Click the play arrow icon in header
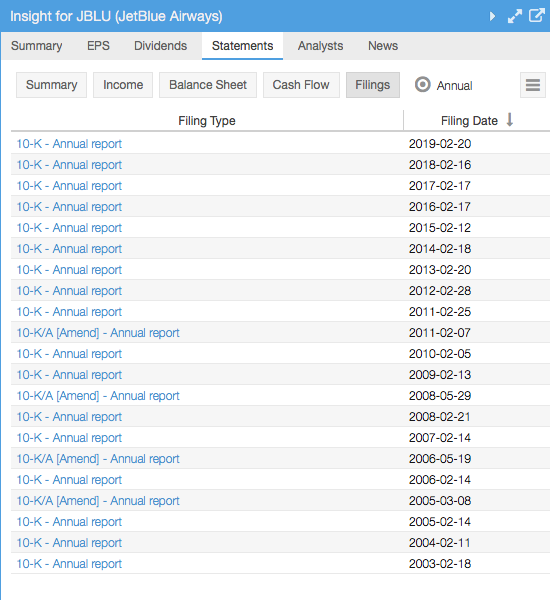 tap(493, 16)
